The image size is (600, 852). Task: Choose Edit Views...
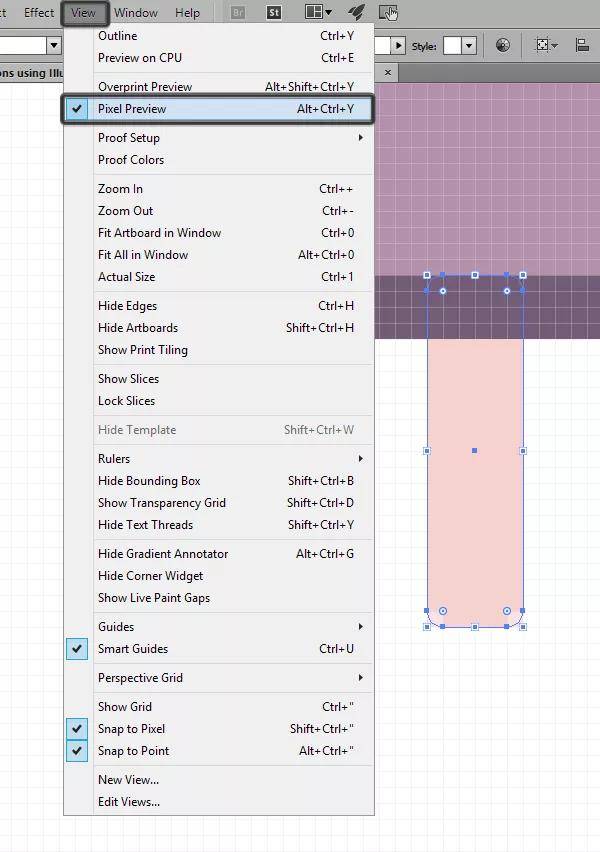(217, 801)
